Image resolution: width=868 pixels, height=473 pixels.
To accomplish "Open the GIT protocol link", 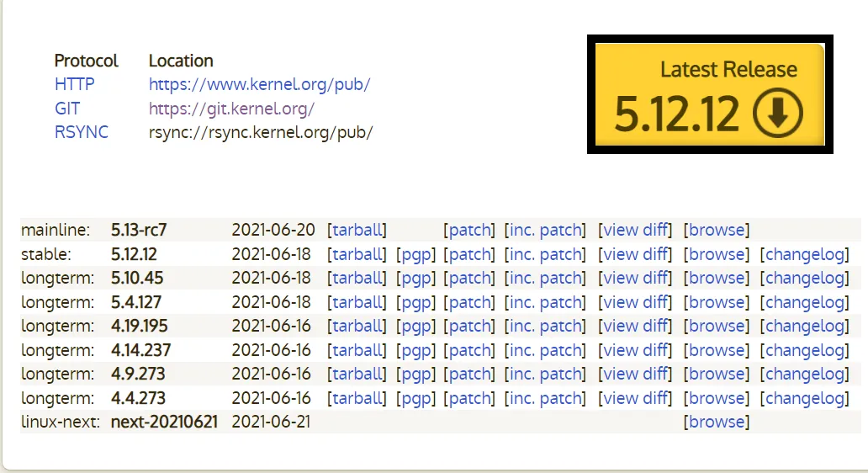I will pos(67,109).
